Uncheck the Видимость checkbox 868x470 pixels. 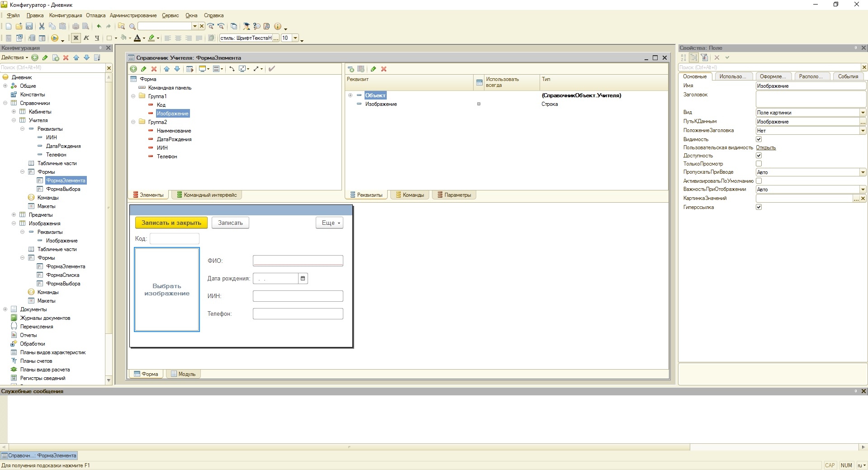coord(759,139)
